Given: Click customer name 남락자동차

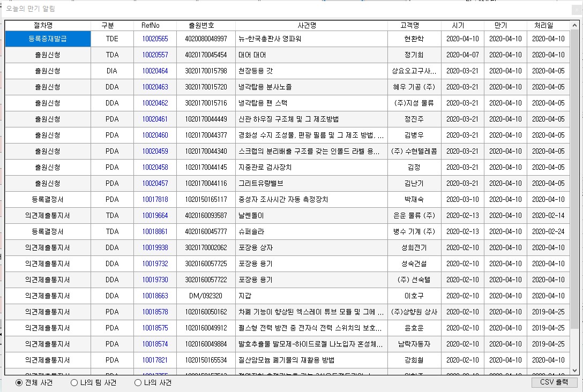Looking at the screenshot, I should (x=414, y=344).
